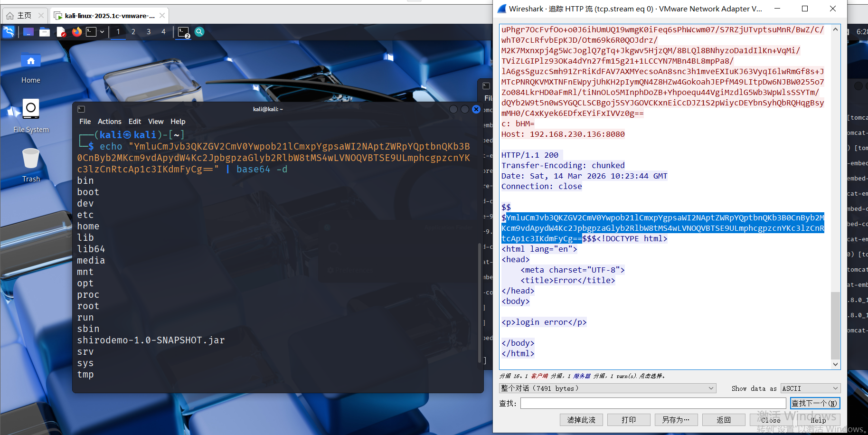Maximize the kali@kali terminal window

465,109
